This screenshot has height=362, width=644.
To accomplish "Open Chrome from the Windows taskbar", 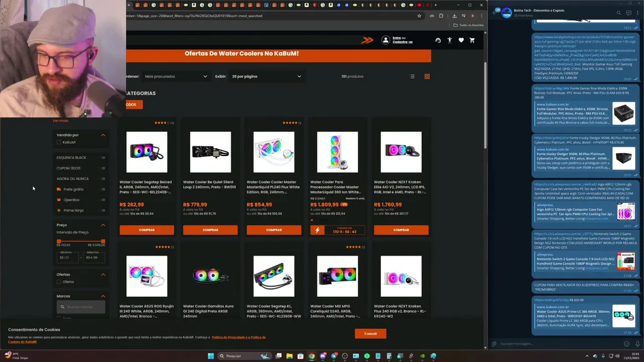I will click(311, 356).
